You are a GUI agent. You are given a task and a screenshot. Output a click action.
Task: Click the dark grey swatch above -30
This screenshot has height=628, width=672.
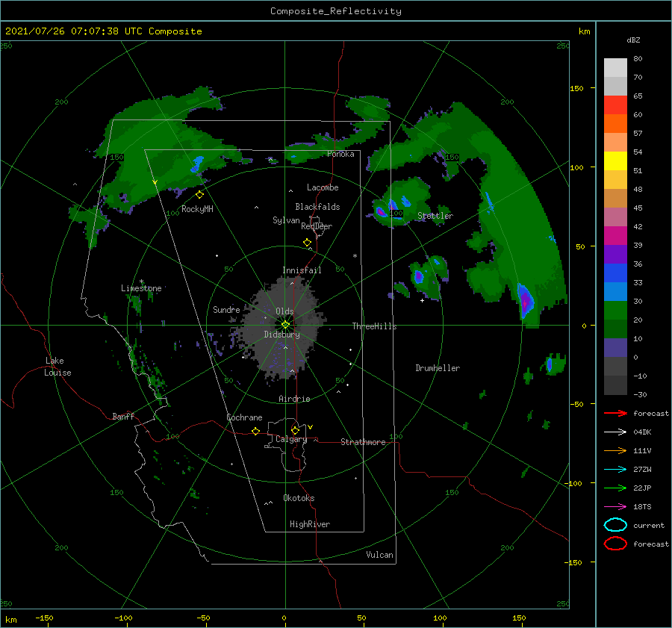(x=615, y=385)
